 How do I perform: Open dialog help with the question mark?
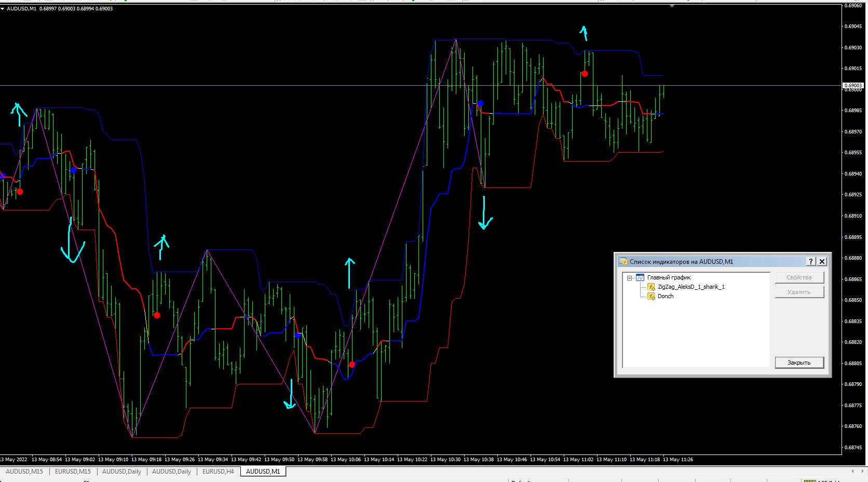[811, 261]
